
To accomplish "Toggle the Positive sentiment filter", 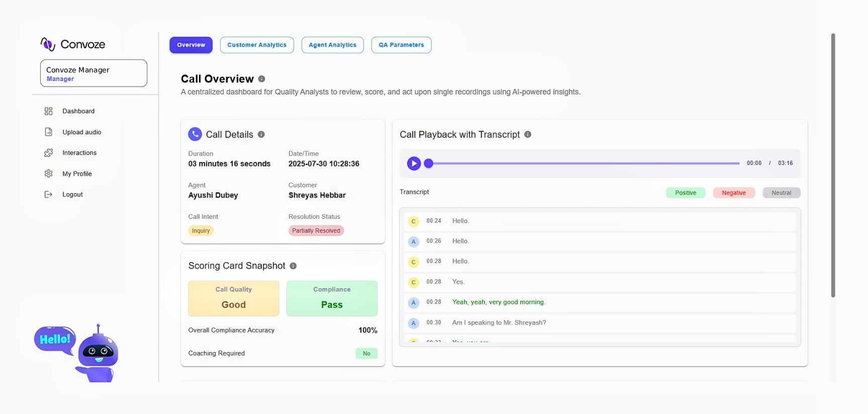I will [x=686, y=193].
